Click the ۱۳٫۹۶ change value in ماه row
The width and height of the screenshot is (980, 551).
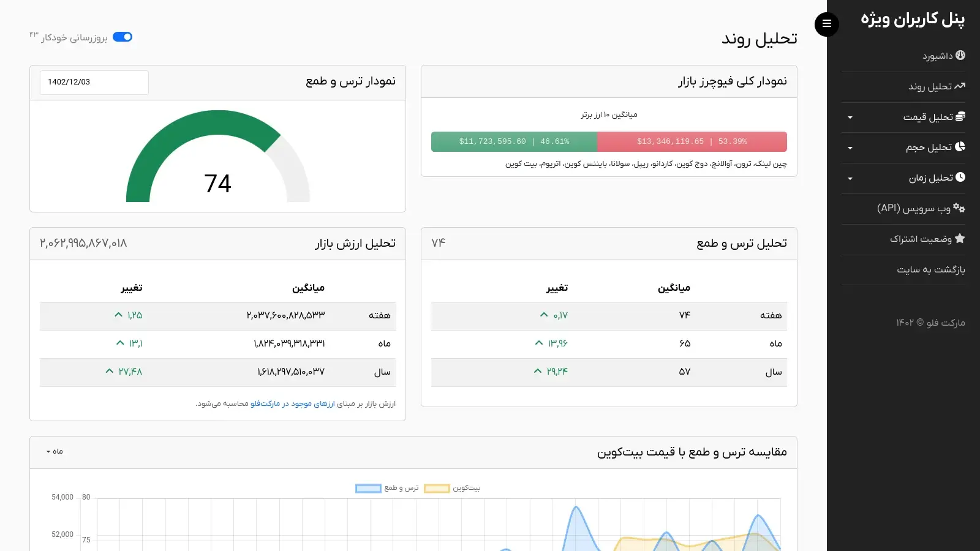pos(557,343)
